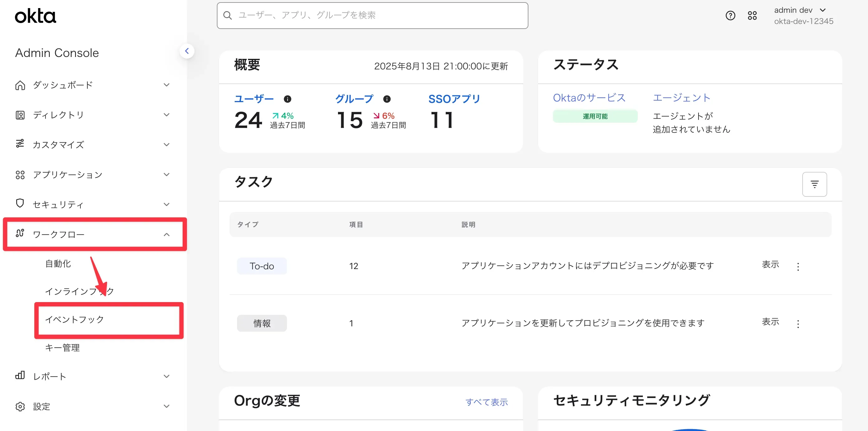Screen dimensions: 868x431
Task: Click 表示 for the To-do task
Action: tap(770, 265)
